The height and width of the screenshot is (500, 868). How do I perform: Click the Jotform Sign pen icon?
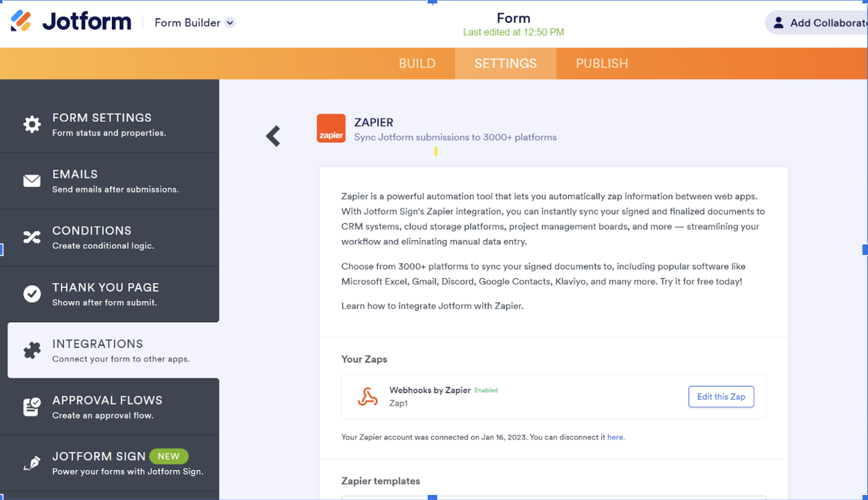31,463
